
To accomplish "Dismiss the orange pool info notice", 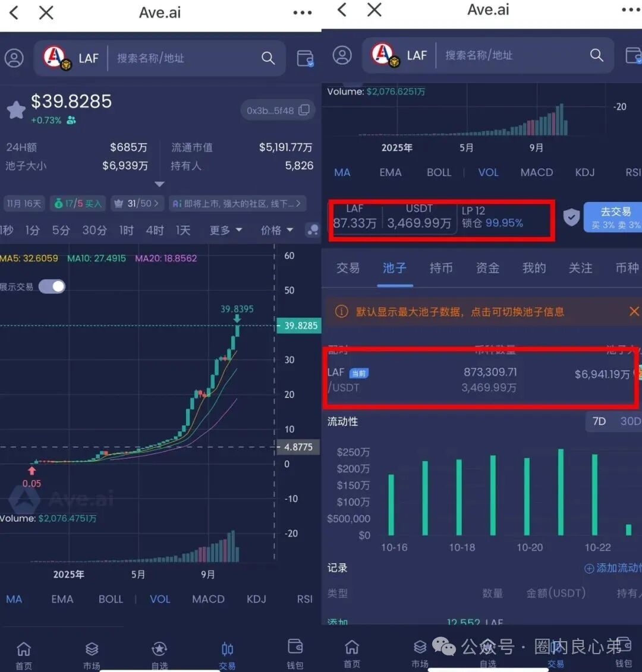I will (632, 311).
